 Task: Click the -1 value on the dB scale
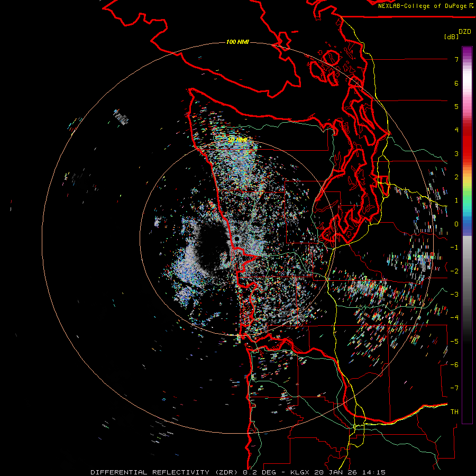pos(454,248)
